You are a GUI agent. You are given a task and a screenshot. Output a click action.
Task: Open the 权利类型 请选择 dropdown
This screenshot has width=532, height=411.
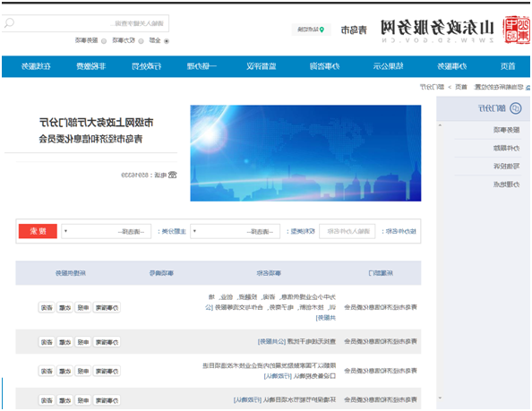click(236, 232)
